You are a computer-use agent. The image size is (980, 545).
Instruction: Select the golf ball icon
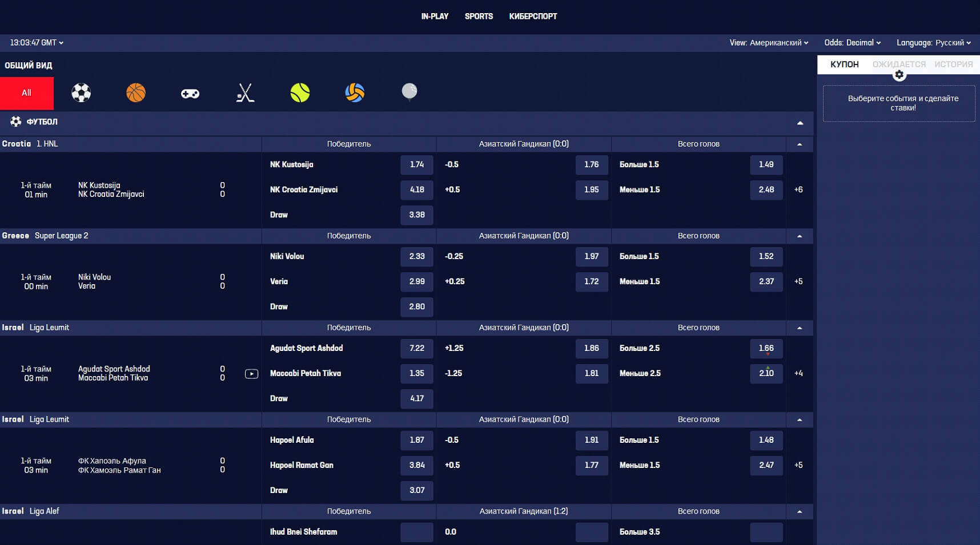(x=409, y=91)
